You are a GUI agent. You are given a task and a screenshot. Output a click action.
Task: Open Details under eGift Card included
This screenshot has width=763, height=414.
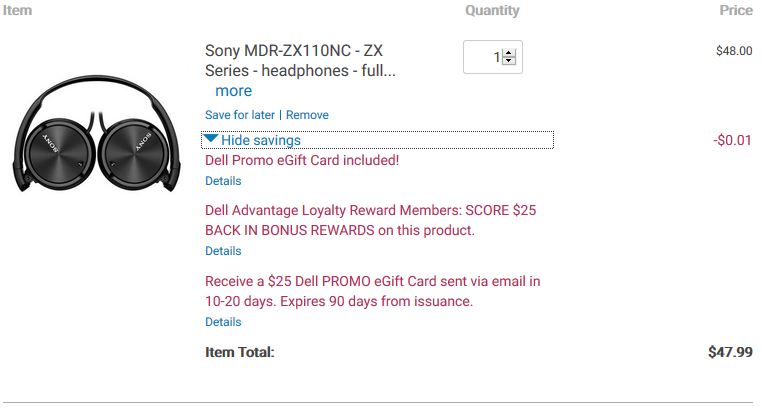(x=223, y=181)
